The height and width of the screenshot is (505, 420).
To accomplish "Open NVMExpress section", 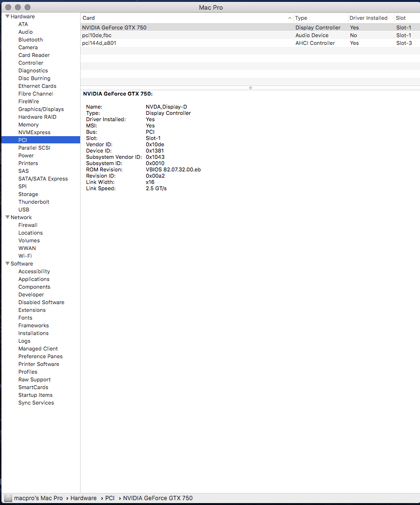I will click(34, 132).
